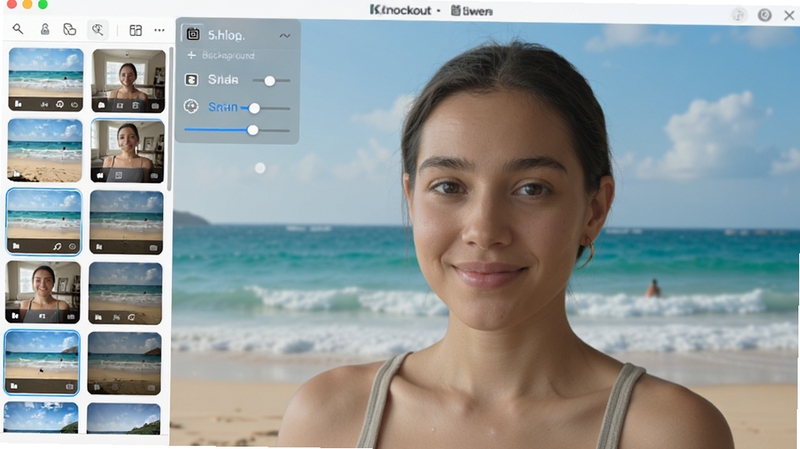Image resolution: width=800 pixels, height=449 pixels.
Task: Click the faded round icon in title bar
Action: point(739,15)
